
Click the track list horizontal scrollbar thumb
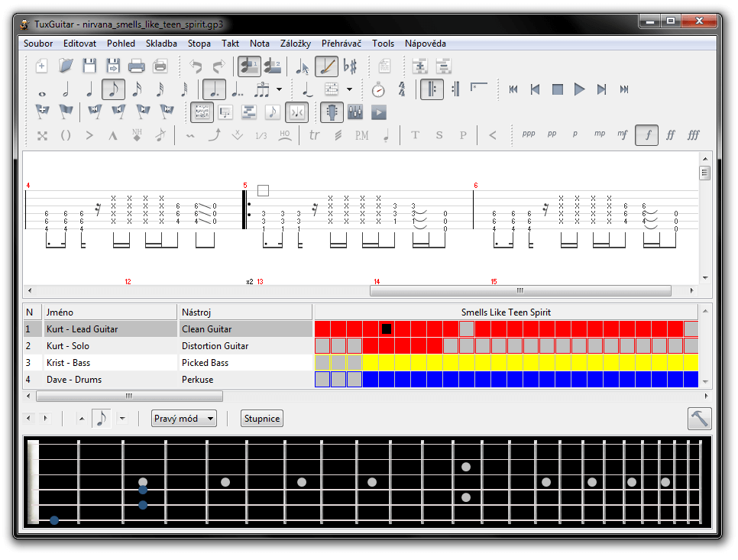coord(129,397)
